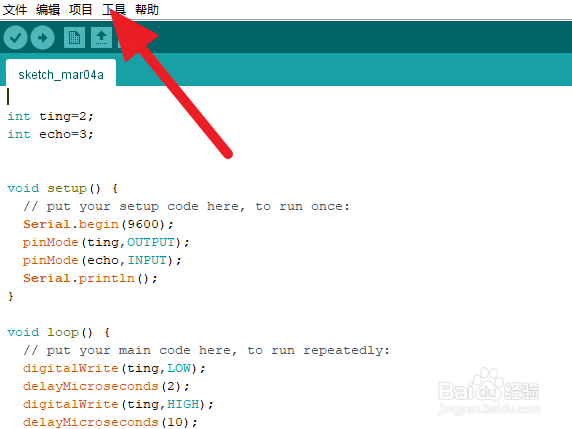Click the Upload arrow button
This screenshot has height=429, width=572.
point(42,38)
